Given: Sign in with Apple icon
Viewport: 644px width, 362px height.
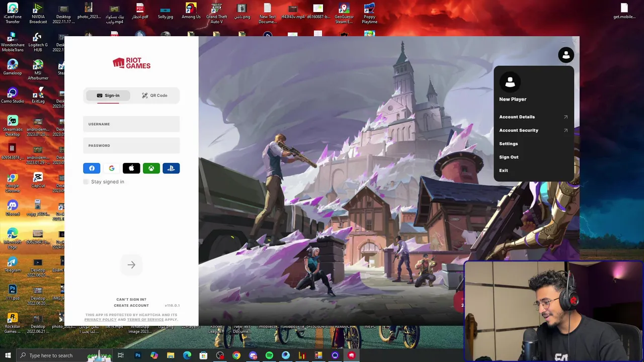Looking at the screenshot, I should (x=131, y=168).
